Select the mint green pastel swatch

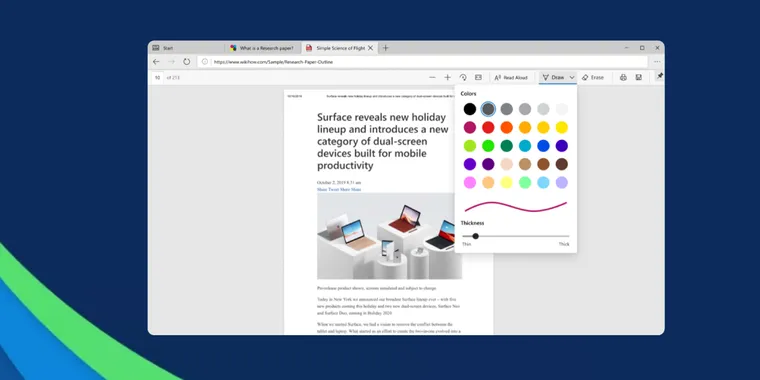click(x=525, y=183)
